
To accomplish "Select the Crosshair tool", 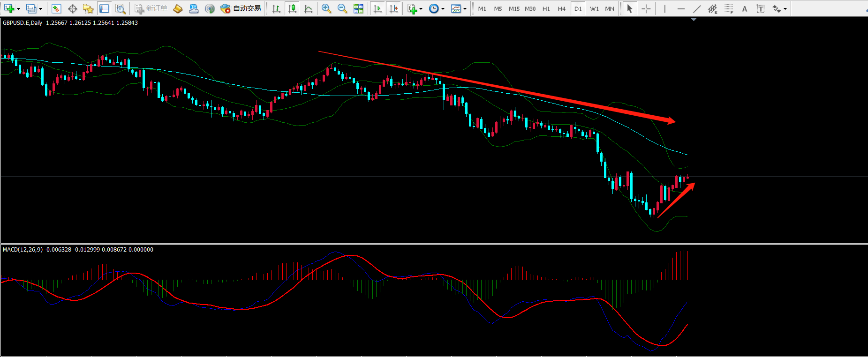I will tap(646, 8).
